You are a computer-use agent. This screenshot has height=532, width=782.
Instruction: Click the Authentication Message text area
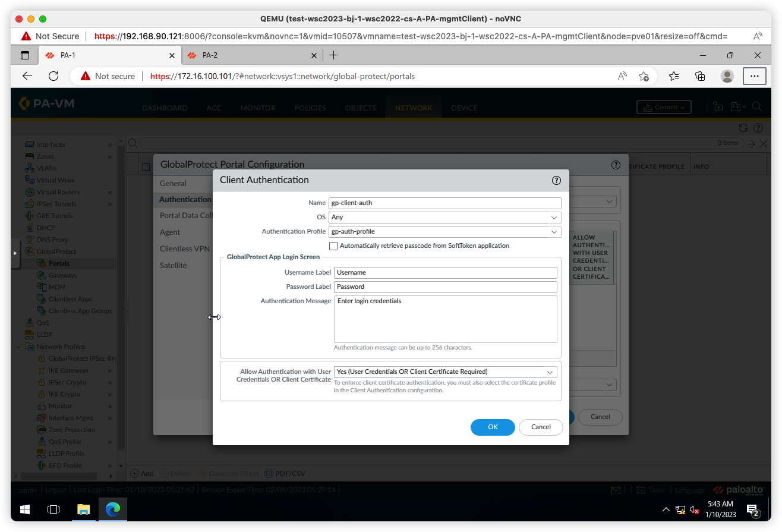click(x=445, y=319)
